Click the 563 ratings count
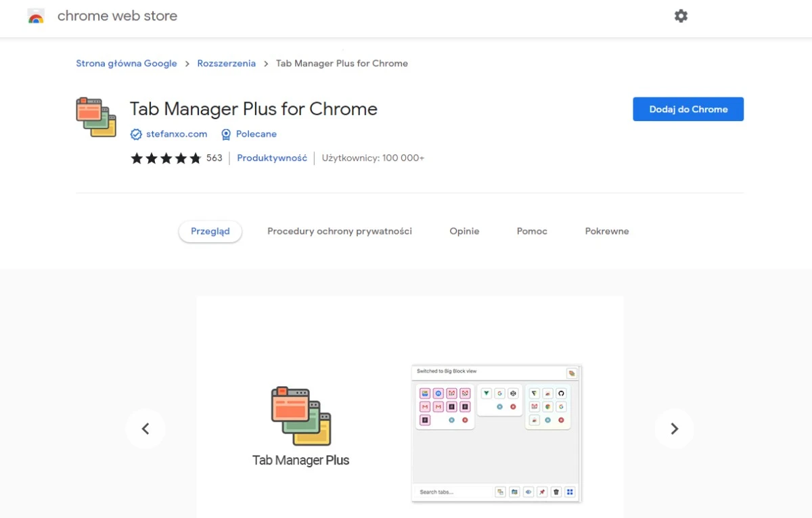The height and width of the screenshot is (518, 812). click(x=214, y=158)
